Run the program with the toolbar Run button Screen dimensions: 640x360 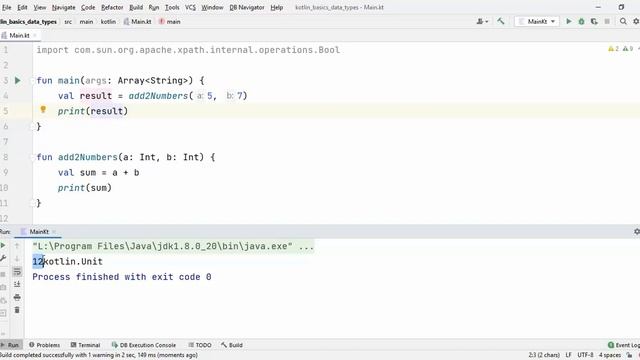(x=569, y=21)
